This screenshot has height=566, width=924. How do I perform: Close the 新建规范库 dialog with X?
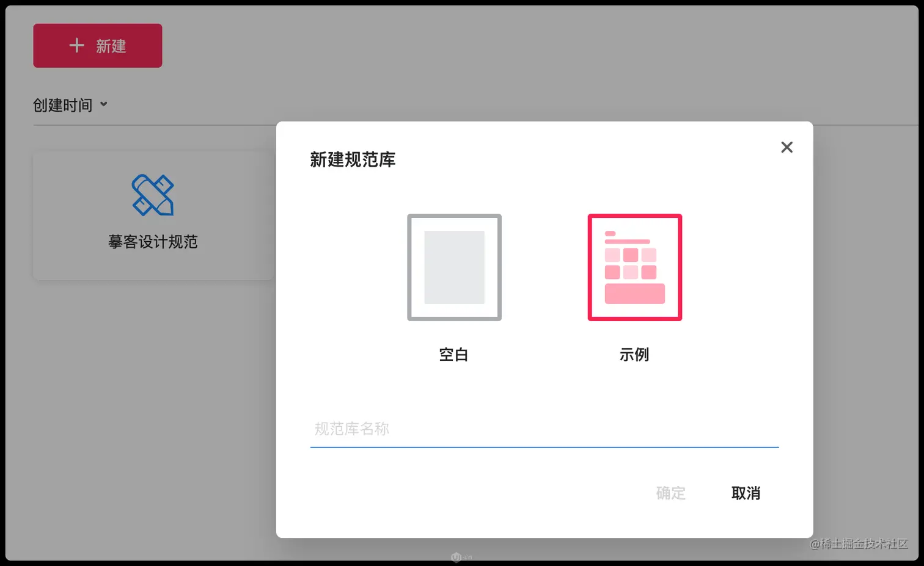pos(787,147)
